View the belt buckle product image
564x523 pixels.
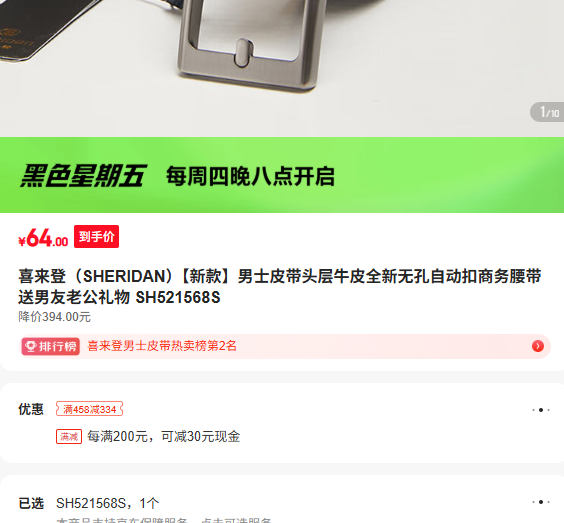(x=282, y=68)
